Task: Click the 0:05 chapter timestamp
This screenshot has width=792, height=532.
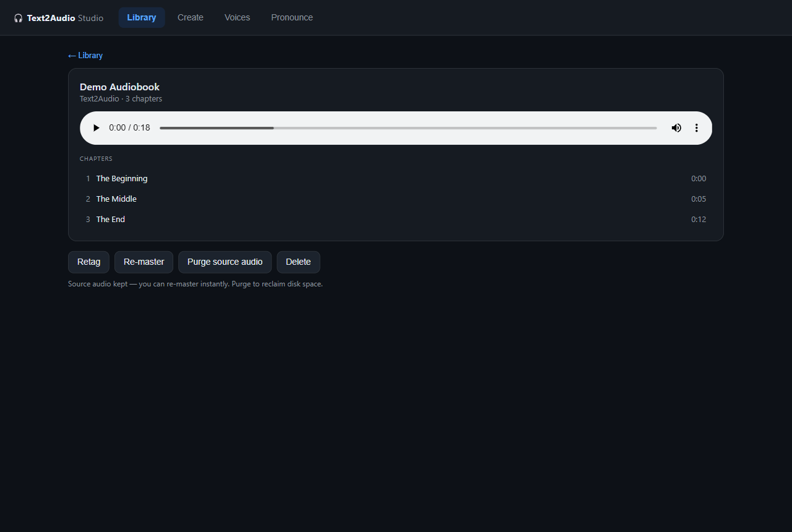Action: click(x=699, y=199)
